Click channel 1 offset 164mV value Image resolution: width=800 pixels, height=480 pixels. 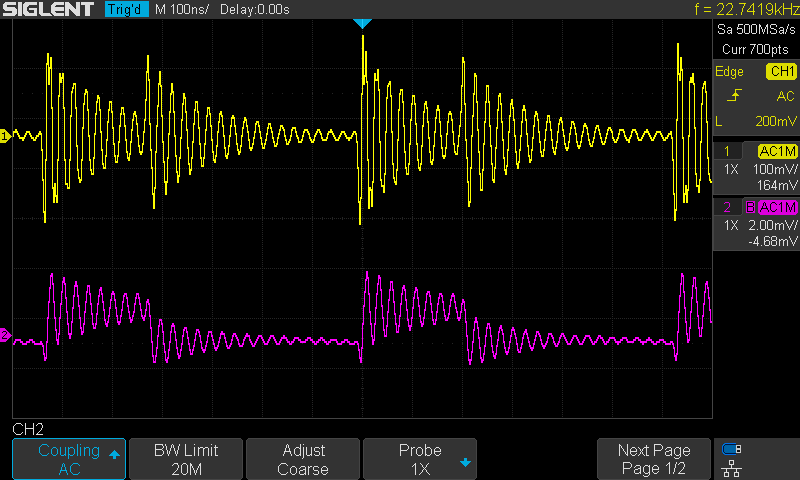tap(777, 185)
